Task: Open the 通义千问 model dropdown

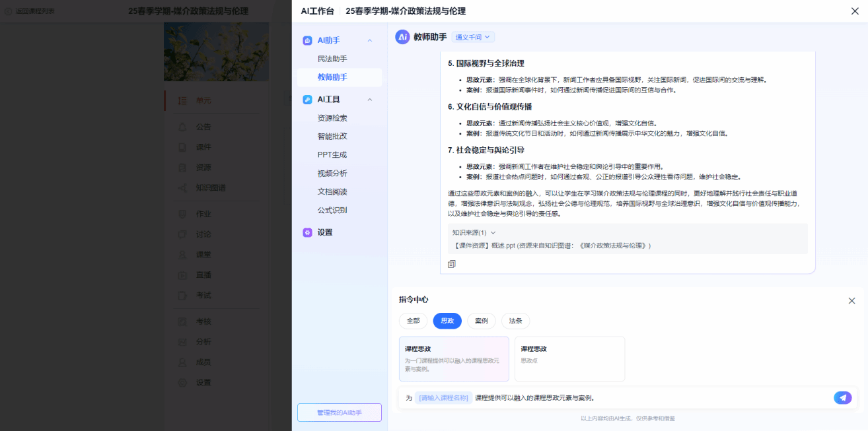Action: (x=473, y=38)
